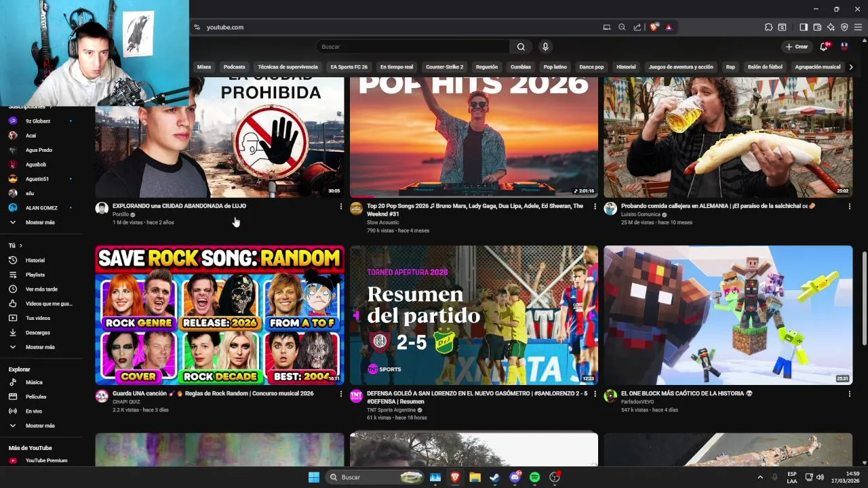Click the Luisito Comunica channel avatar
This screenshot has width=868, height=488.
[x=610, y=208]
